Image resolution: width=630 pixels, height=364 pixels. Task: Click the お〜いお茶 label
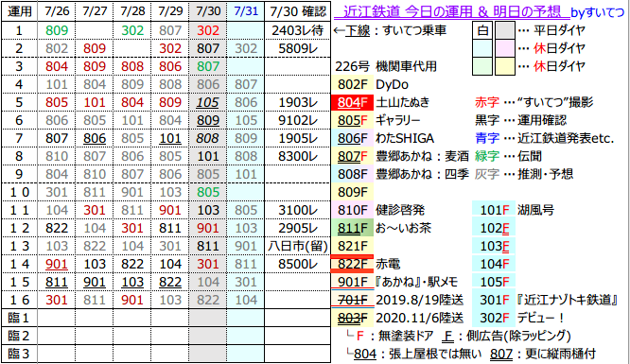coord(403,228)
